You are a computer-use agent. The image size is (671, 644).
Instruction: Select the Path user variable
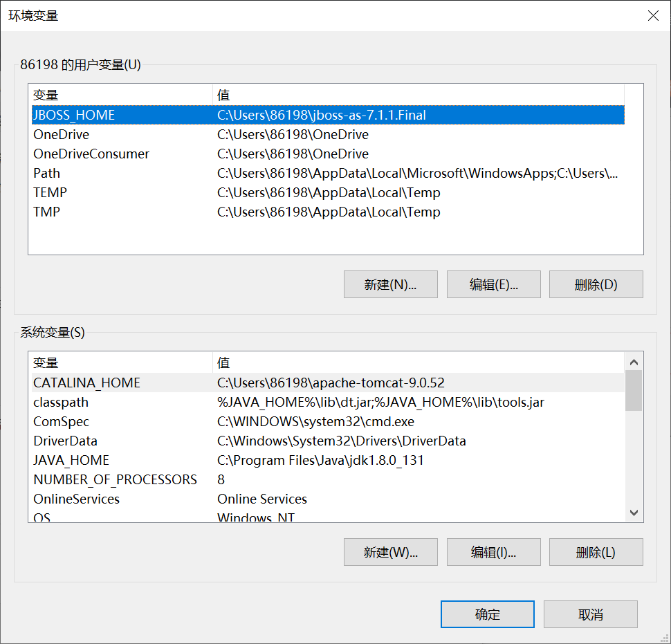(x=328, y=173)
